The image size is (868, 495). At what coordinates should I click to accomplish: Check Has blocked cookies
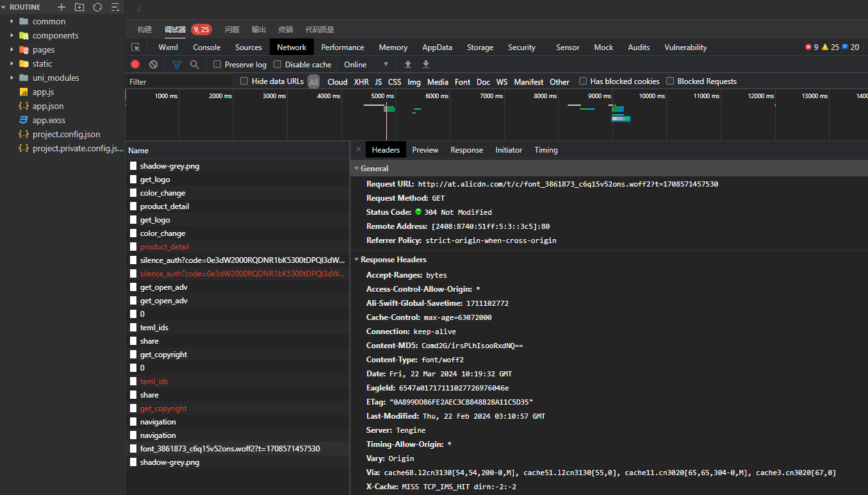(x=583, y=81)
